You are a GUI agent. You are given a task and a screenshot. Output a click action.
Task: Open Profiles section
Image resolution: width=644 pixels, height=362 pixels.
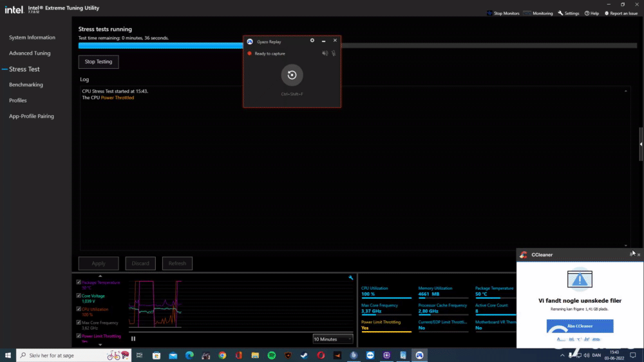(17, 100)
